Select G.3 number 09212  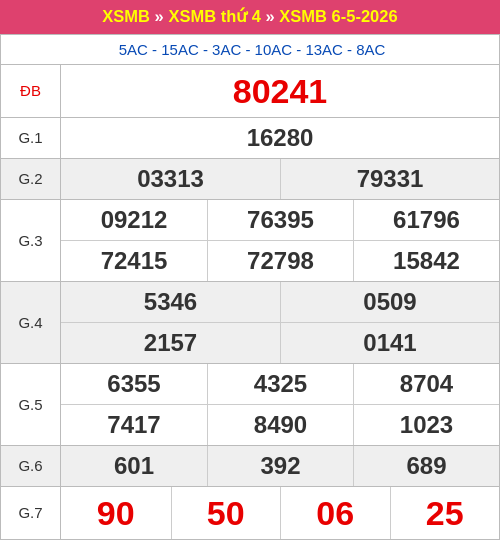pos(134,220)
